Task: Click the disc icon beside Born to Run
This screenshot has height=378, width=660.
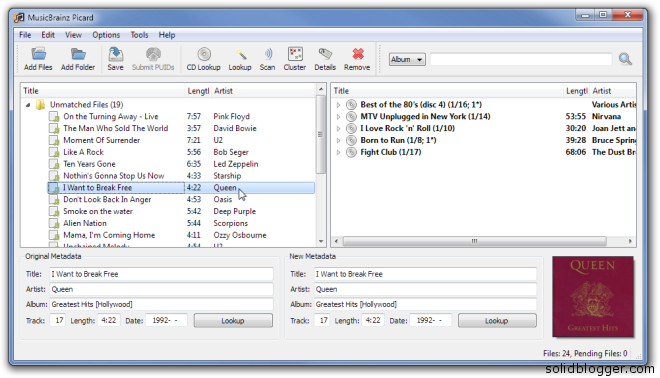Action: (x=351, y=140)
